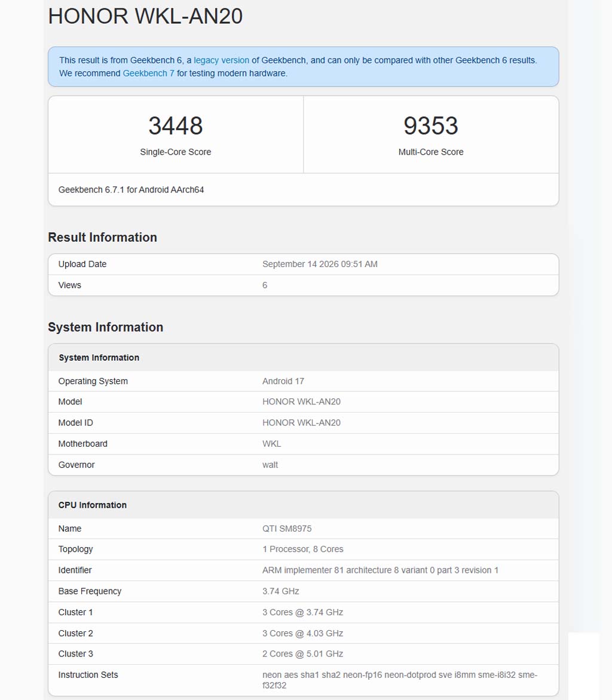Click the 'Topology' label
The width and height of the screenshot is (612, 700).
(x=75, y=549)
